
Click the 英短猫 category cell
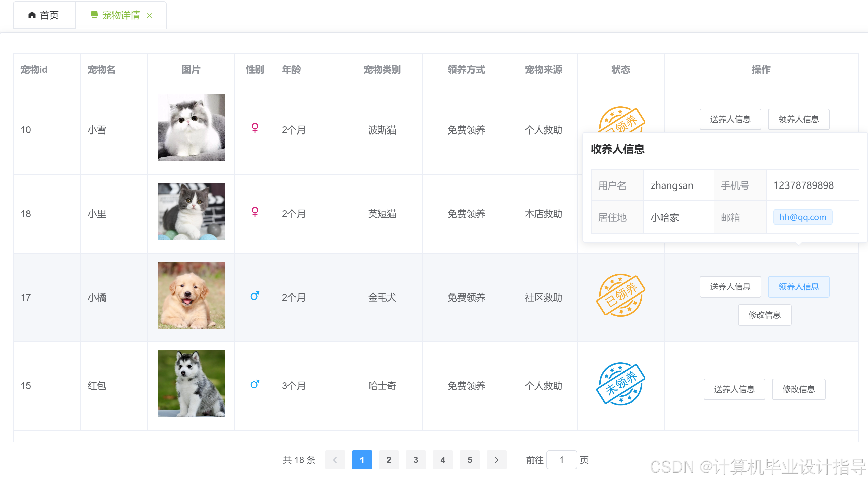coord(382,214)
